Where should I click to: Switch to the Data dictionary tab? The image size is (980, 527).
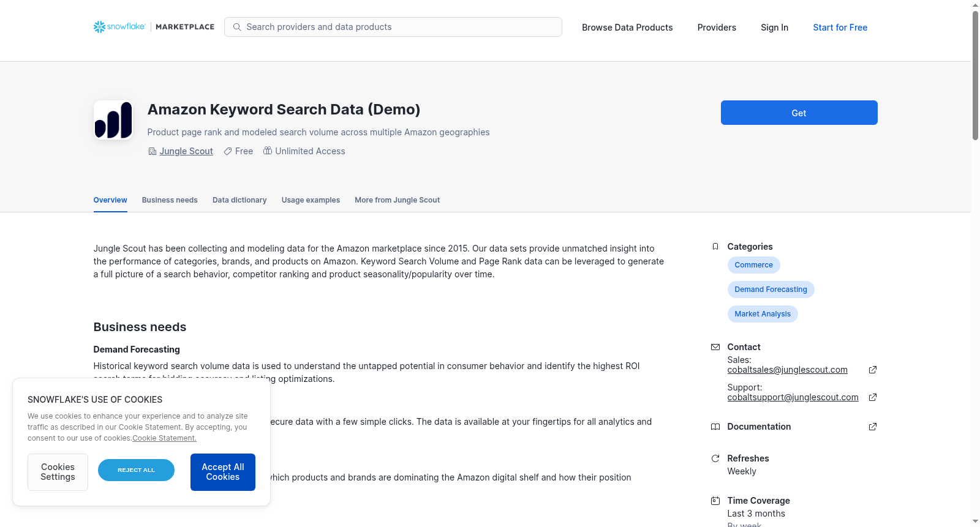pyautogui.click(x=239, y=200)
